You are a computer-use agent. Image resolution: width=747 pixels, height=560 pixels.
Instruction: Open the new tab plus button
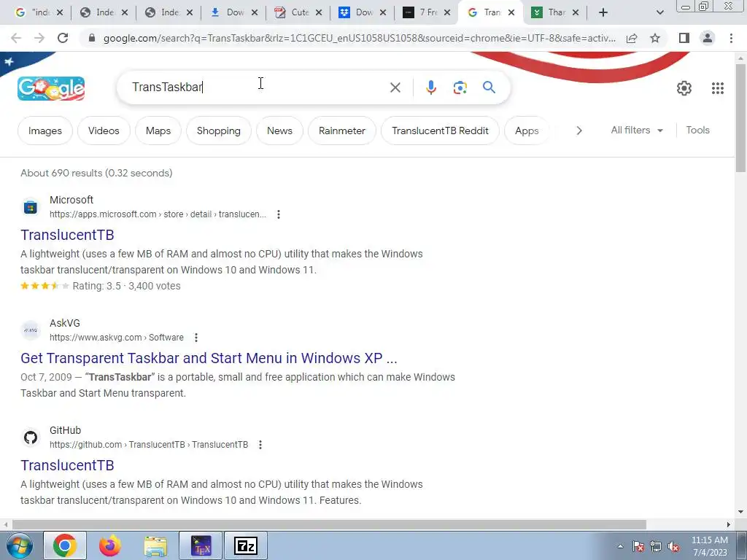tap(603, 12)
